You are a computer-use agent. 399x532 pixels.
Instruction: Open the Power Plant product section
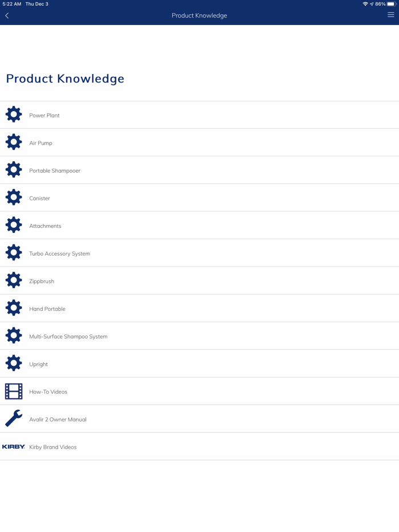14,114
